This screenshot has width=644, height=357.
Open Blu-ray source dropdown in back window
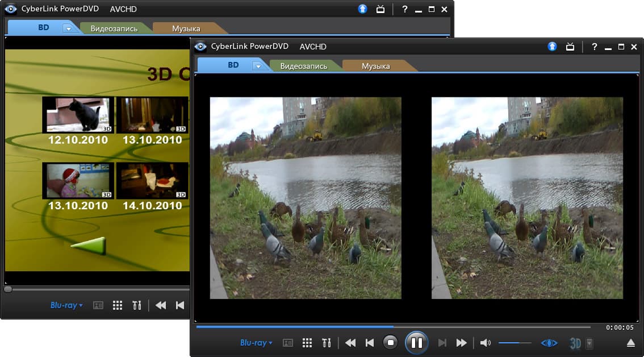click(x=66, y=305)
